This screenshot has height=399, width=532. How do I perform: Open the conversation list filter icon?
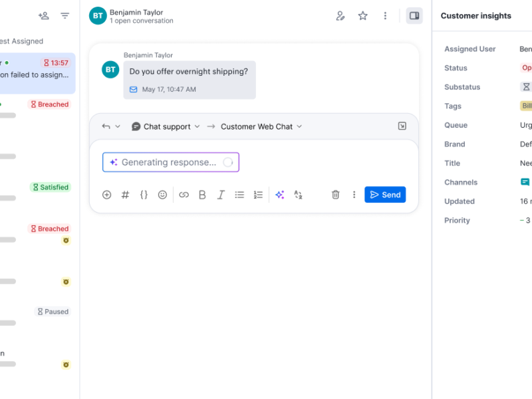65,16
